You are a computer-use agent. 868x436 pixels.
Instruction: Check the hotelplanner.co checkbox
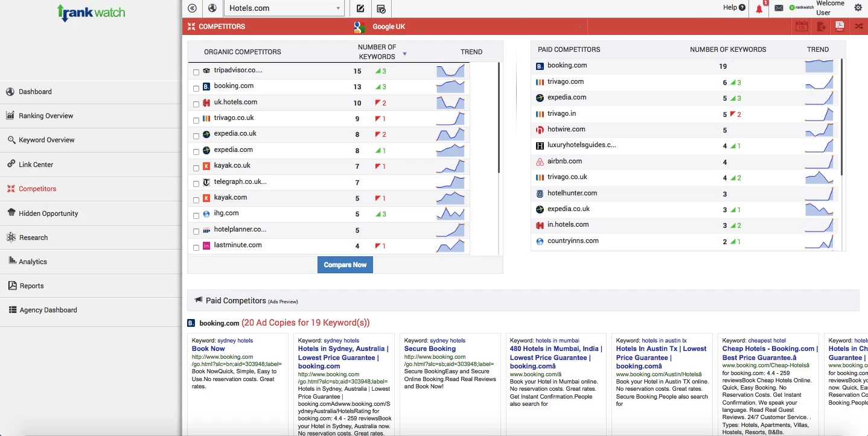(196, 232)
